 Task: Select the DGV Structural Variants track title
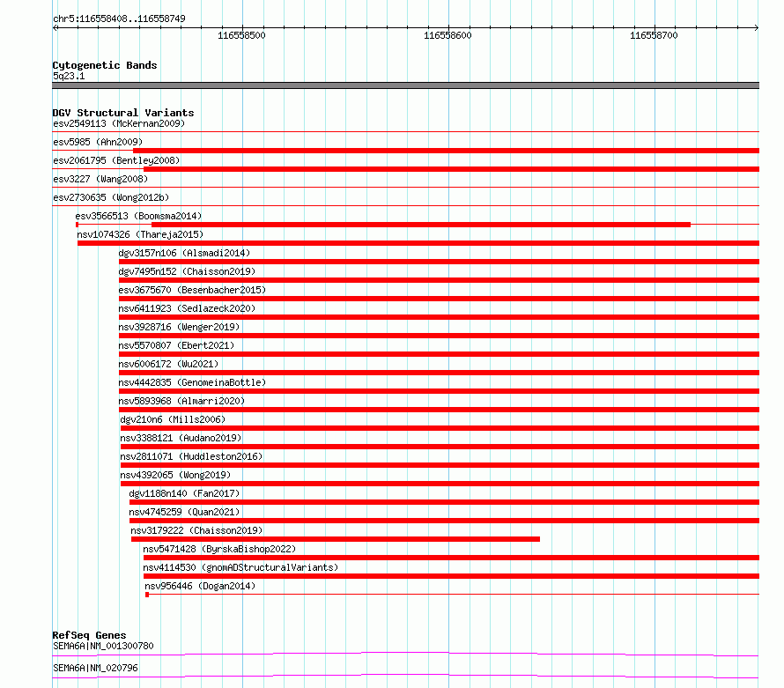point(123,113)
